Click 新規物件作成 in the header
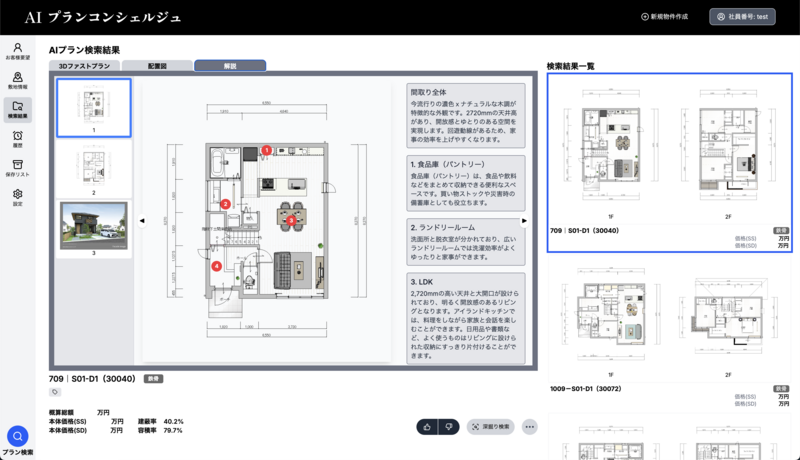 (664, 16)
